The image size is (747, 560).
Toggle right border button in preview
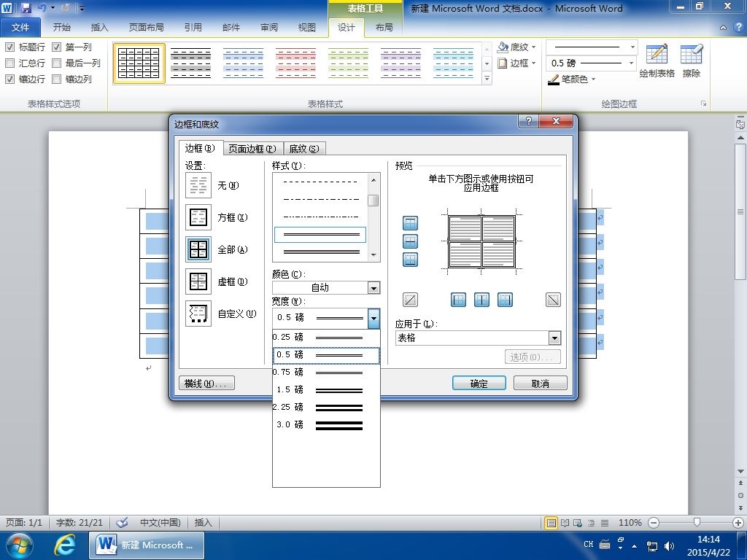(x=505, y=300)
